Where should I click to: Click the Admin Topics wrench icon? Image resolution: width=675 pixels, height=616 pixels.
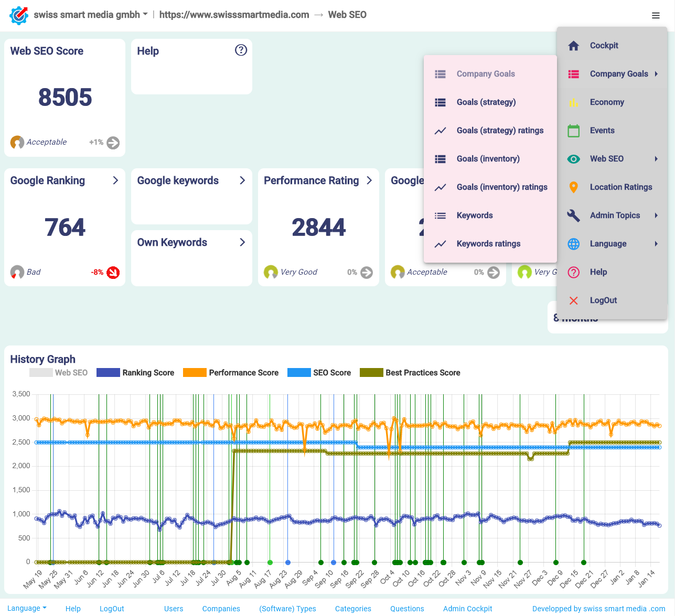(574, 215)
